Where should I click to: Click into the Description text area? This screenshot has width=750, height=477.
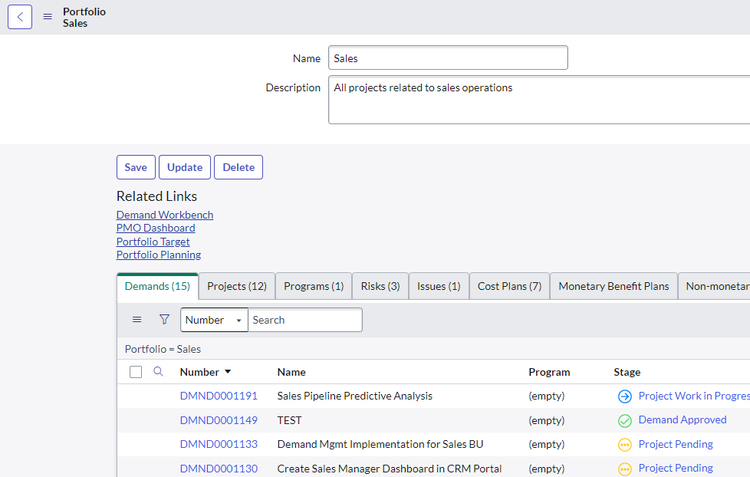tap(539, 100)
